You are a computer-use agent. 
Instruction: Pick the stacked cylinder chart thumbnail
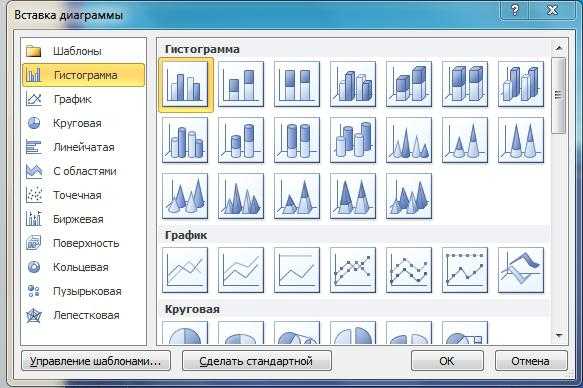coord(241,140)
